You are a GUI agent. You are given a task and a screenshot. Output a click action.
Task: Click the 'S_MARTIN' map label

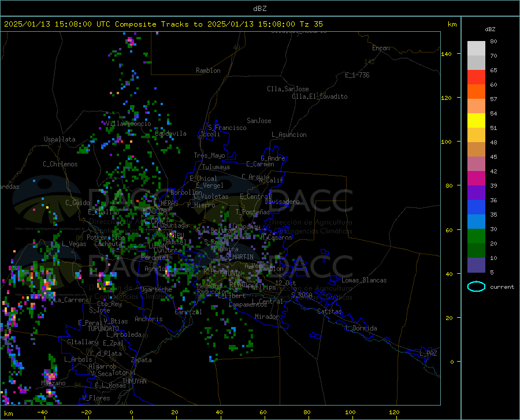(239, 257)
